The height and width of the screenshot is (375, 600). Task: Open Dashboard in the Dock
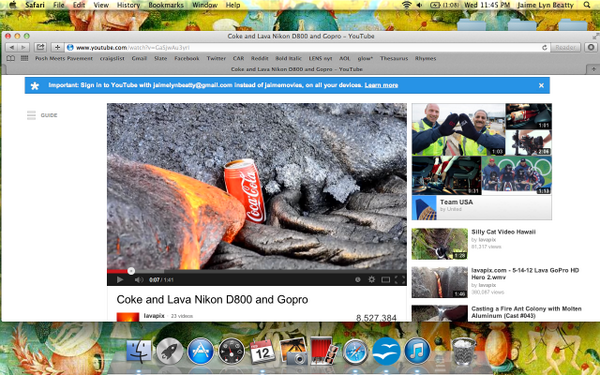232,351
